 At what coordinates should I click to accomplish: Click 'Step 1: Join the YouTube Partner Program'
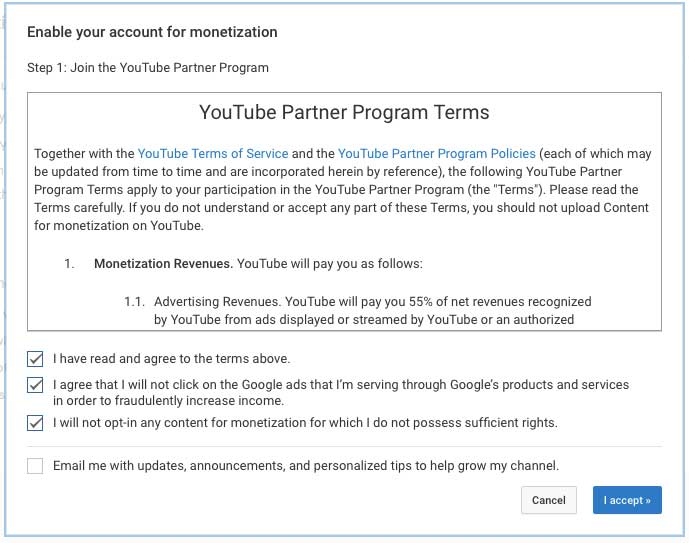(x=148, y=68)
